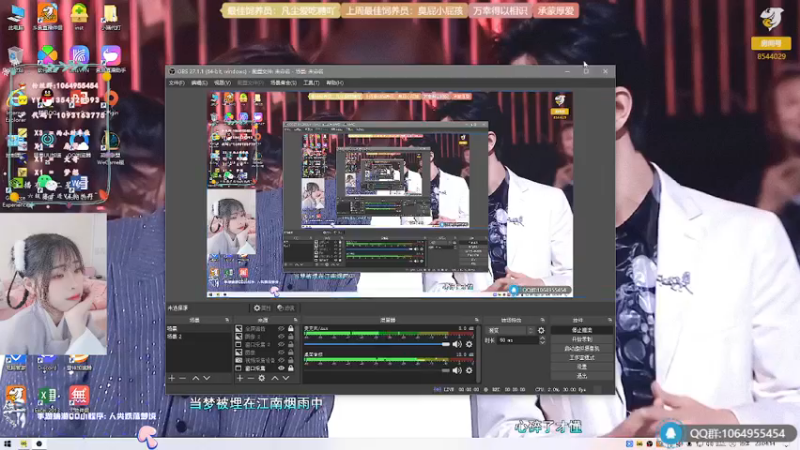800x450 pixels.
Task: Start the virtual camera from the controls dock
Action: click(x=582, y=348)
